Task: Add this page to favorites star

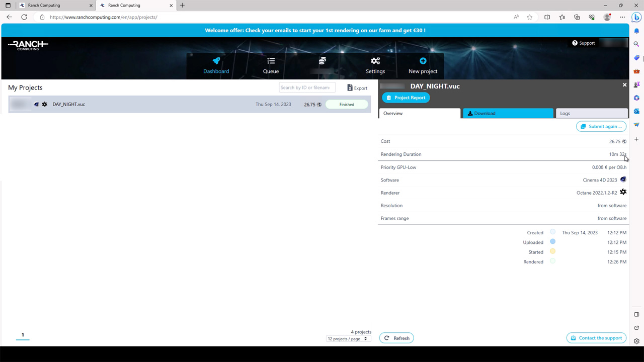Action: [530, 17]
